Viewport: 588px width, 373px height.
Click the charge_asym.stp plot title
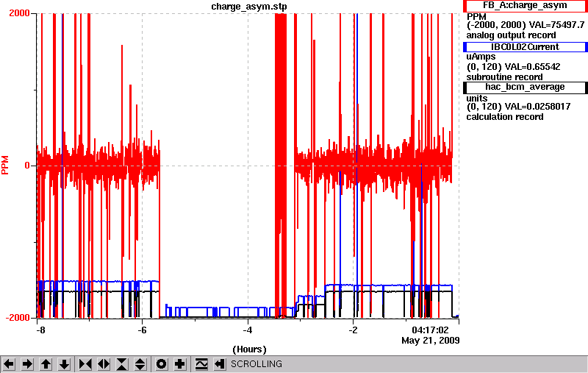tap(249, 7)
